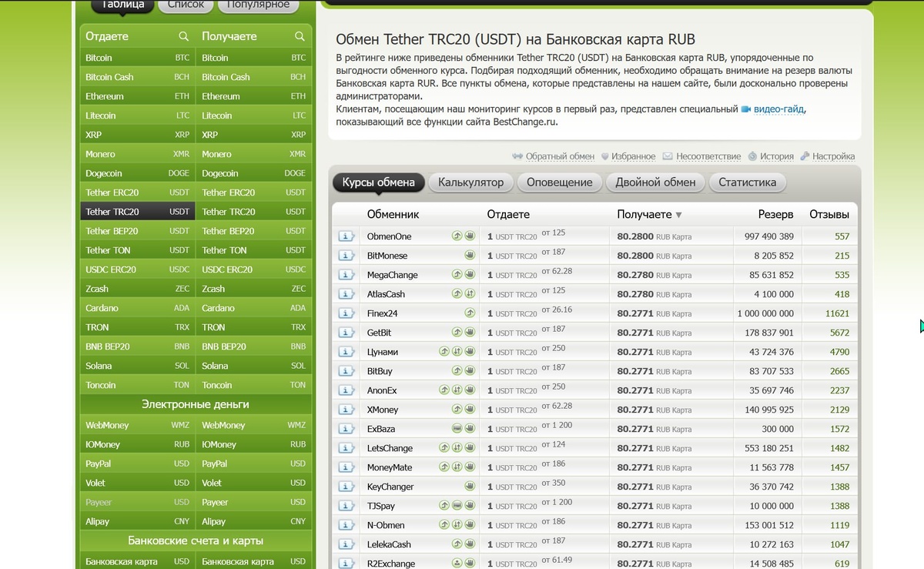The image size is (924, 569).
Task: Click the up-down arrows icon next to N-Obmen
Action: pyautogui.click(x=457, y=525)
